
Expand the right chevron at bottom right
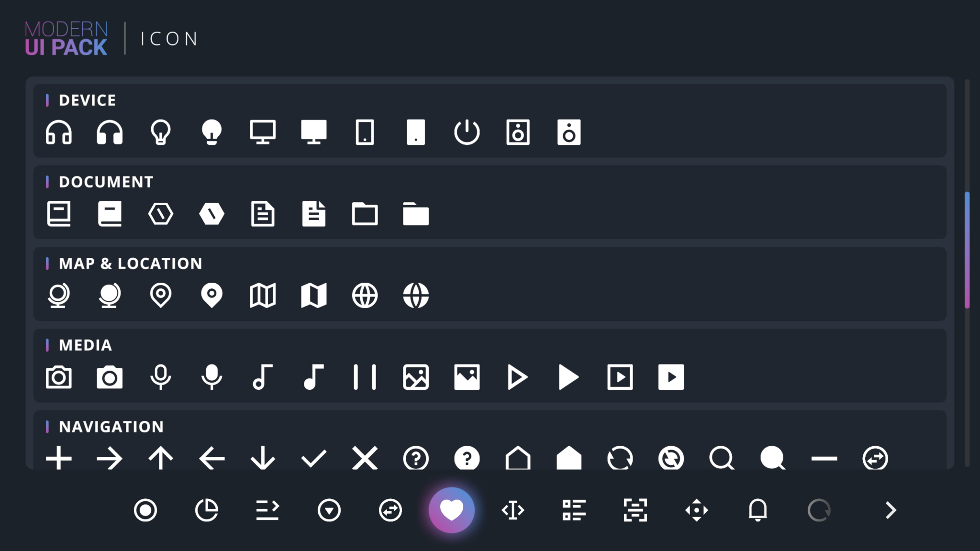(891, 510)
